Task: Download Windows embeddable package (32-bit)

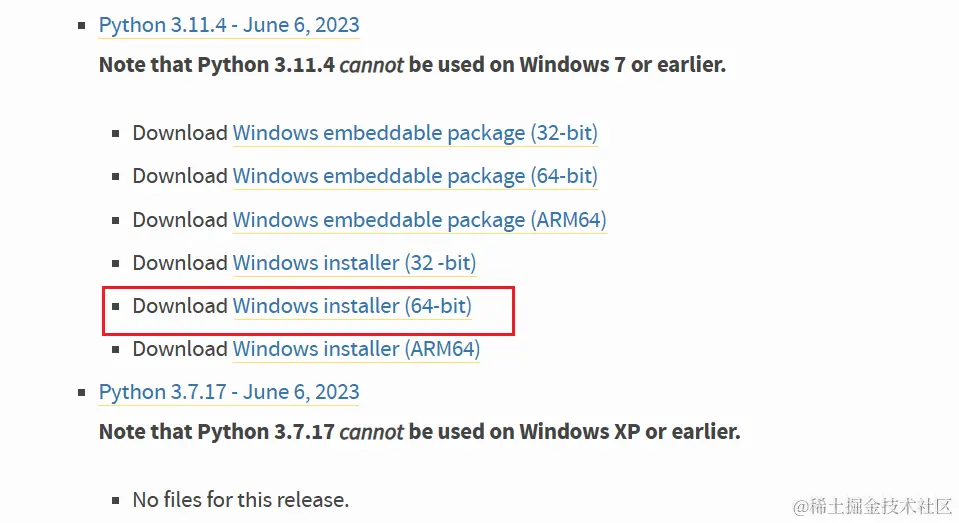Action: (415, 133)
